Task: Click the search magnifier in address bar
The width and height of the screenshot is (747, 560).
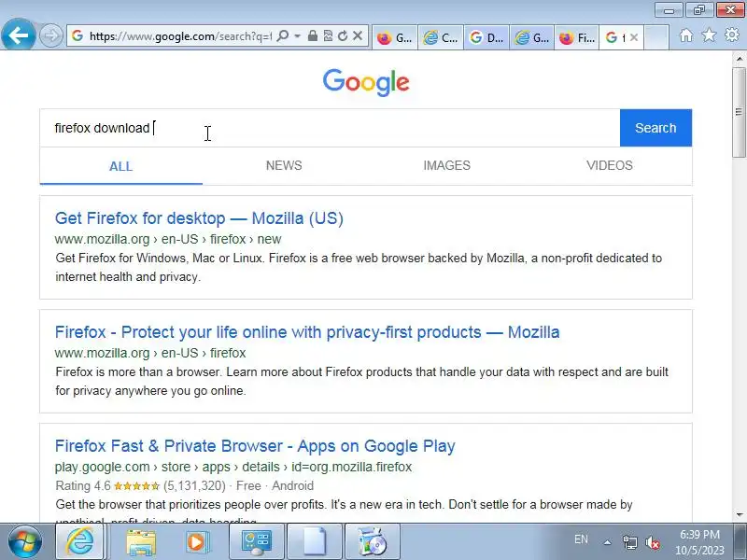Action: [x=283, y=35]
